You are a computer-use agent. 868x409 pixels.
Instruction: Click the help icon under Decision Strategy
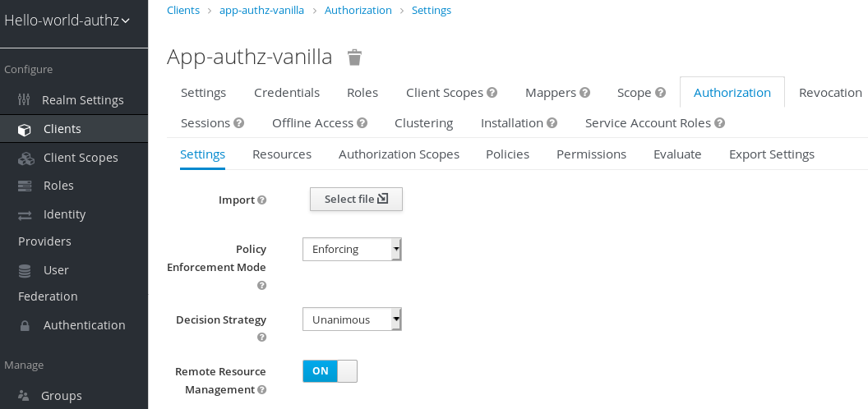262,337
